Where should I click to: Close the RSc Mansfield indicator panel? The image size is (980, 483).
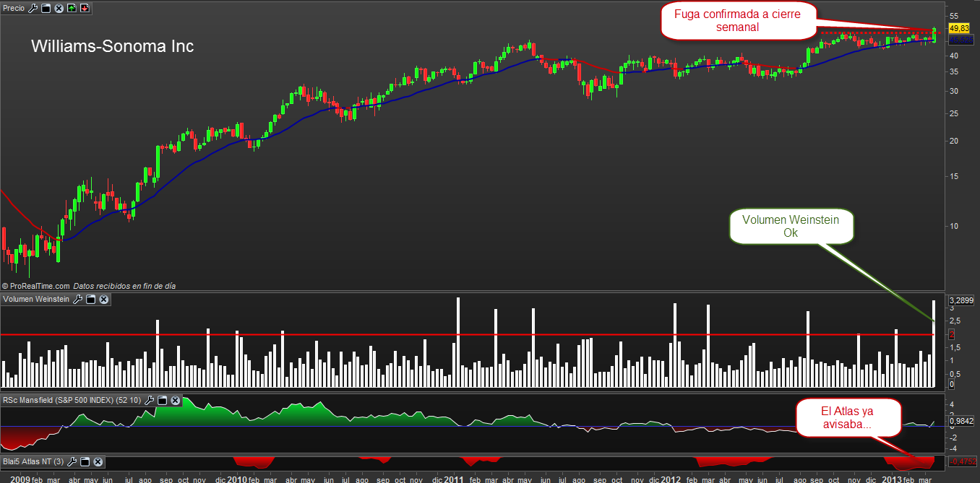(175, 400)
